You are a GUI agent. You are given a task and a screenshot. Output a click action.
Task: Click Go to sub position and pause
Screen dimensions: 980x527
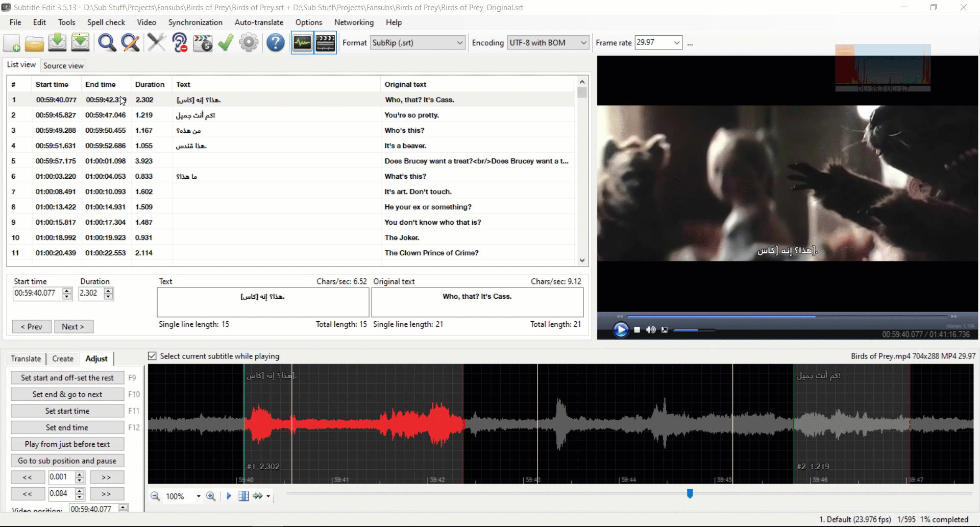tap(67, 461)
